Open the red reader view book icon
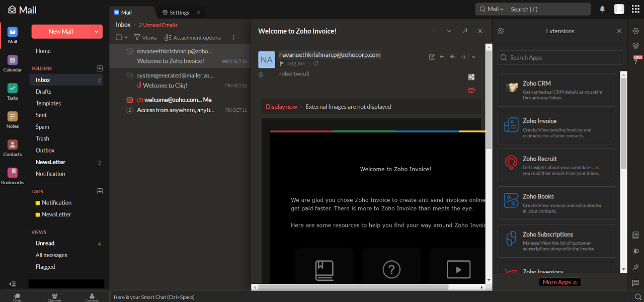 pos(471,90)
